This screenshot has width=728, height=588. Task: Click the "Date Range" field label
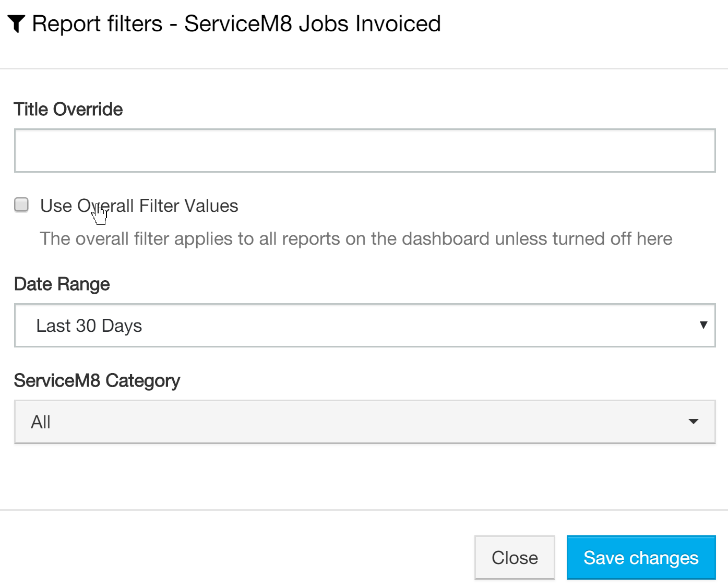click(62, 284)
